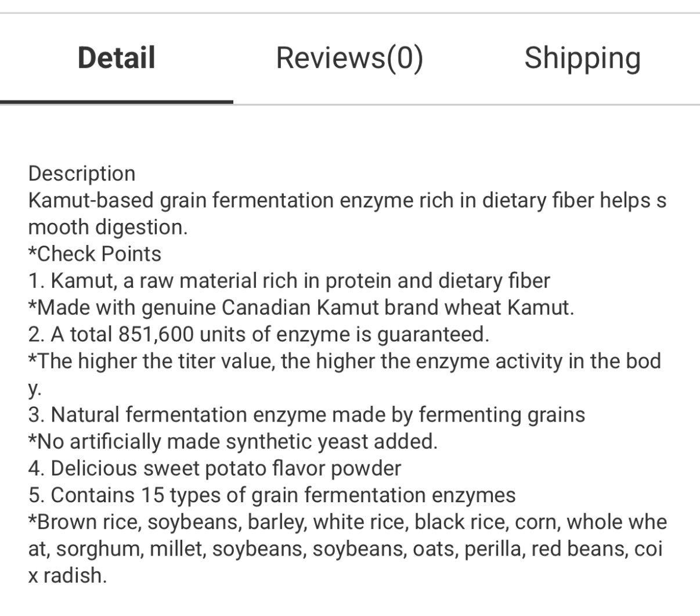Click the sweet potato flavor powder line

coord(215,468)
